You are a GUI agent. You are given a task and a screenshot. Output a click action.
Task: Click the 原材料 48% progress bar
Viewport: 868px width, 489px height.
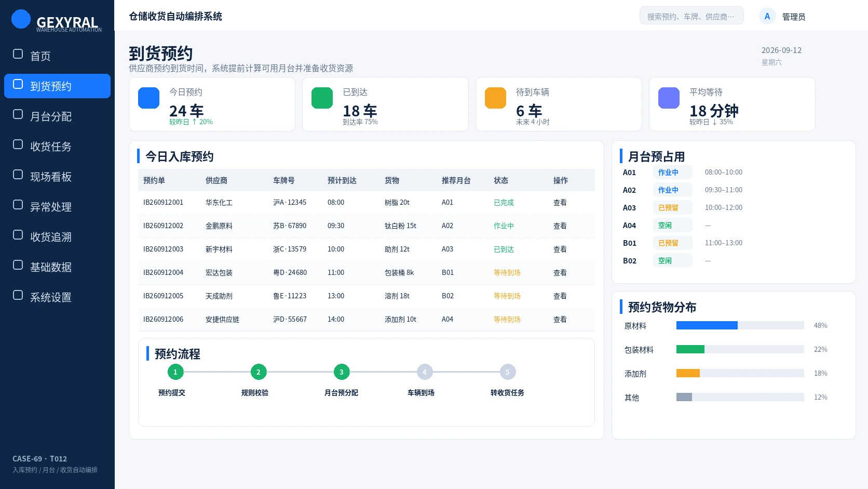[x=740, y=325]
